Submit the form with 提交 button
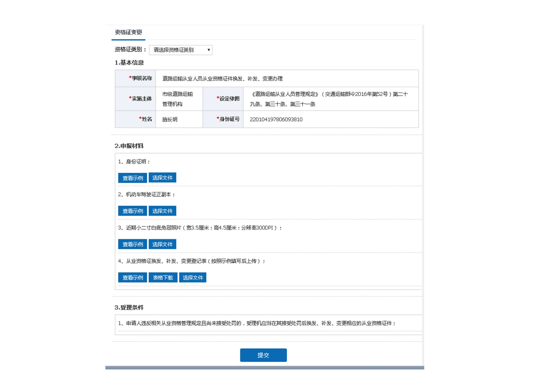555x392 pixels. point(263,355)
